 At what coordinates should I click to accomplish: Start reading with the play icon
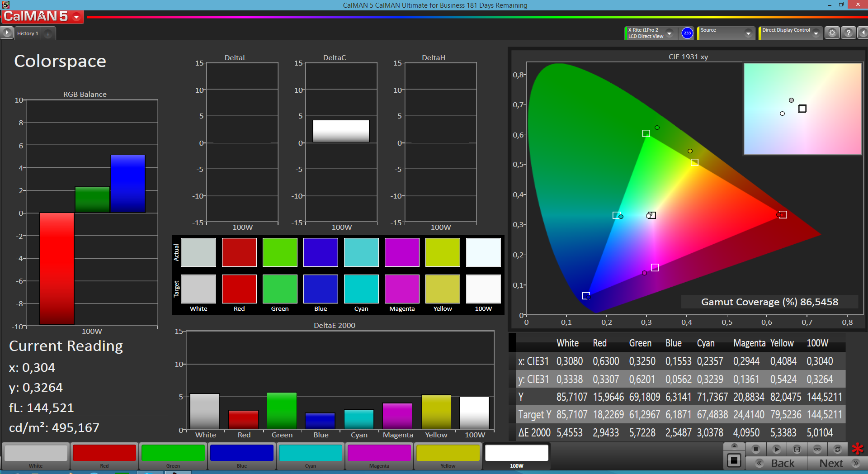(x=776, y=449)
